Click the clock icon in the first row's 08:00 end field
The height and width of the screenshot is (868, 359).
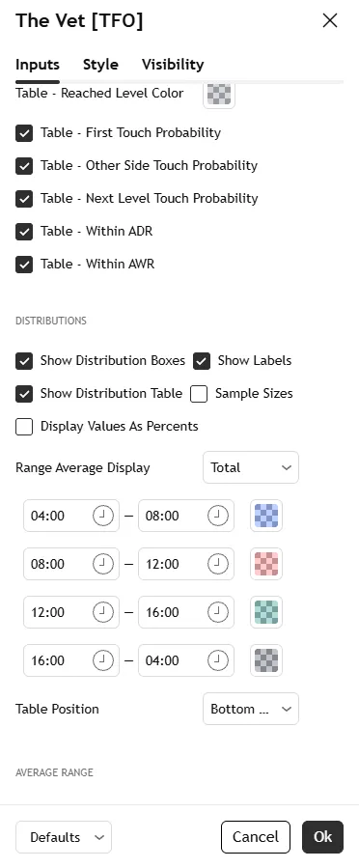tap(217, 516)
